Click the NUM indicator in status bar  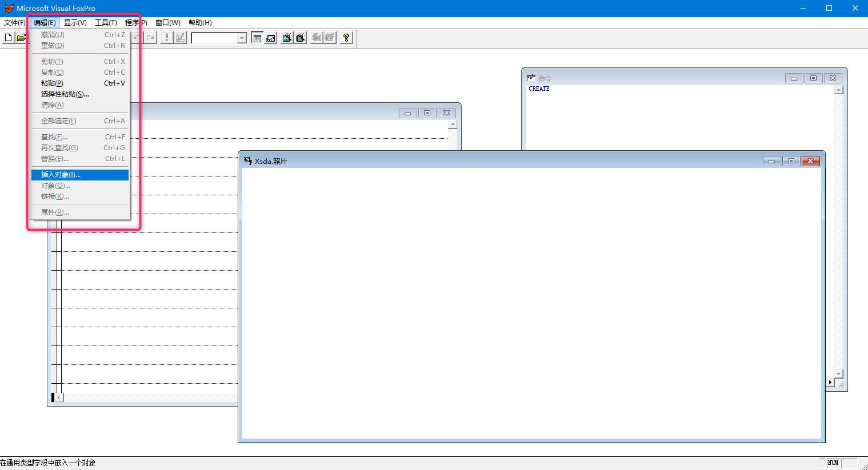[833, 463]
